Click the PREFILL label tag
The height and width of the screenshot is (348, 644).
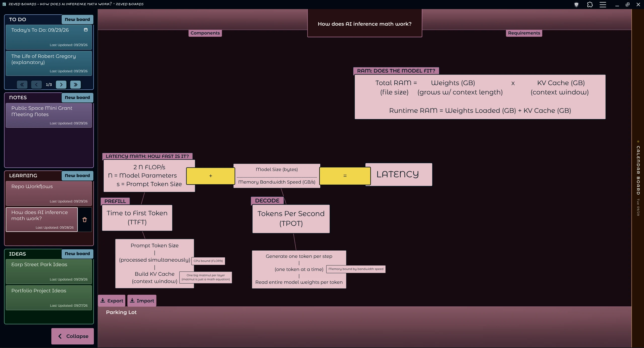[115, 201]
